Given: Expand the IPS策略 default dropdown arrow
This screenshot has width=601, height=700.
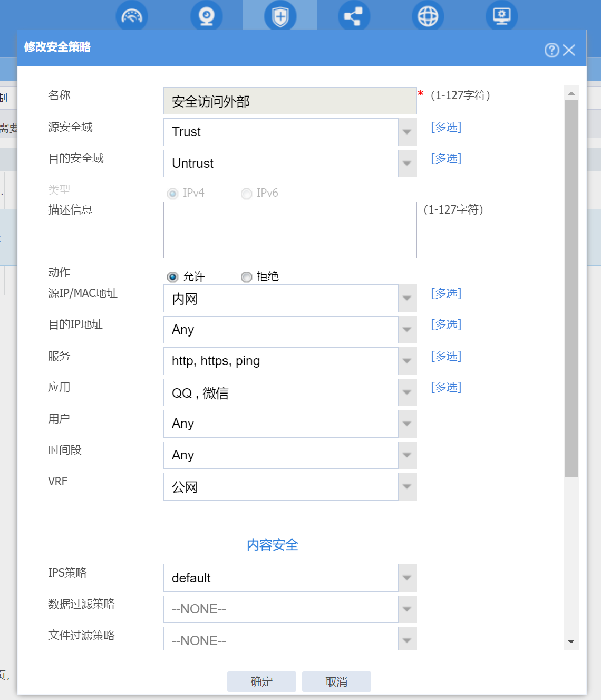Looking at the screenshot, I should 407,578.
